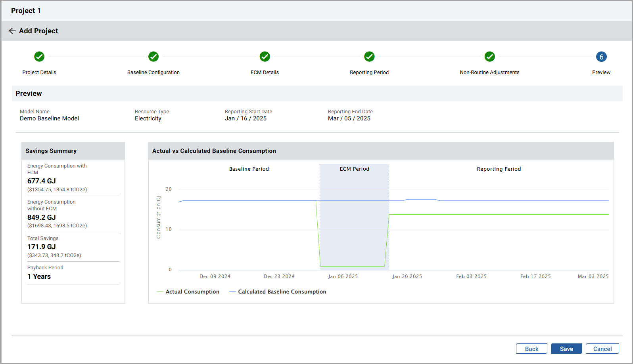The width and height of the screenshot is (633, 364).
Task: Select the step 6 Preview circle
Action: (601, 57)
